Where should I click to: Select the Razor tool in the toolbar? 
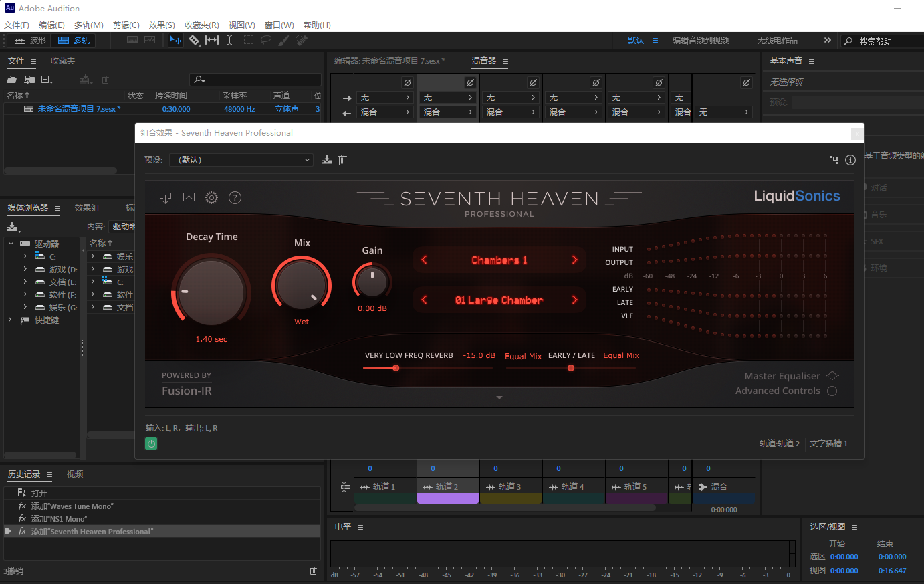[194, 41]
